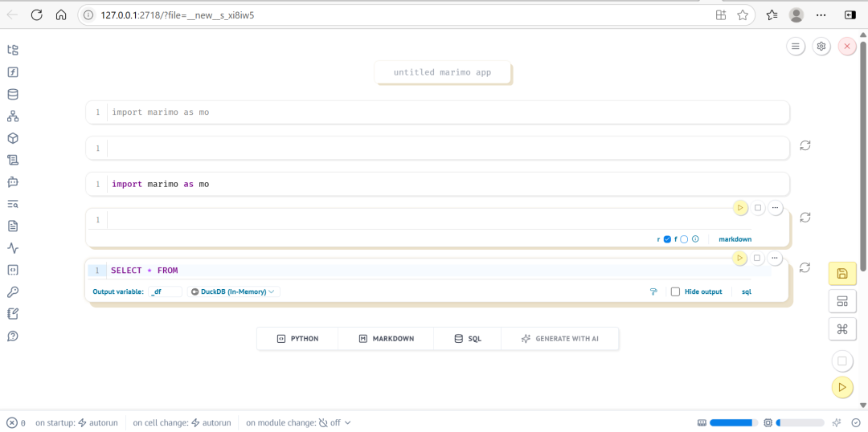Image resolution: width=868 pixels, height=432 pixels.
Task: Click the sql language label
Action: click(747, 291)
